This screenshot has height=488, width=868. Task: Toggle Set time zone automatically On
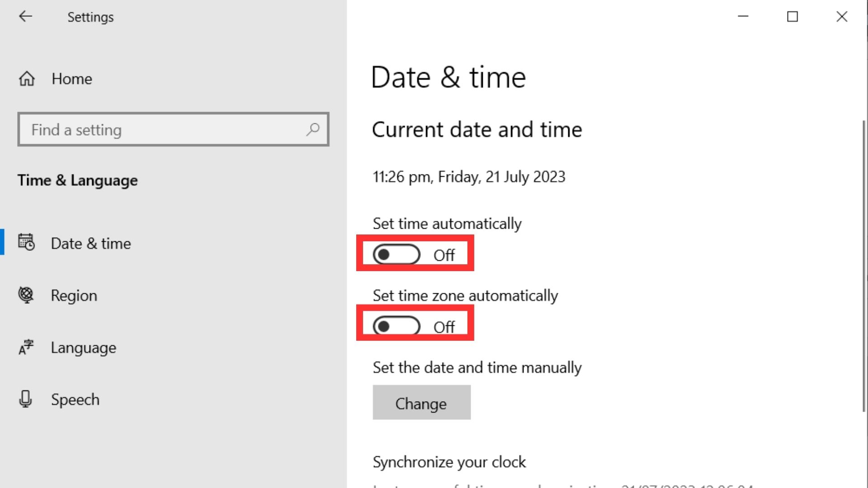pos(396,325)
